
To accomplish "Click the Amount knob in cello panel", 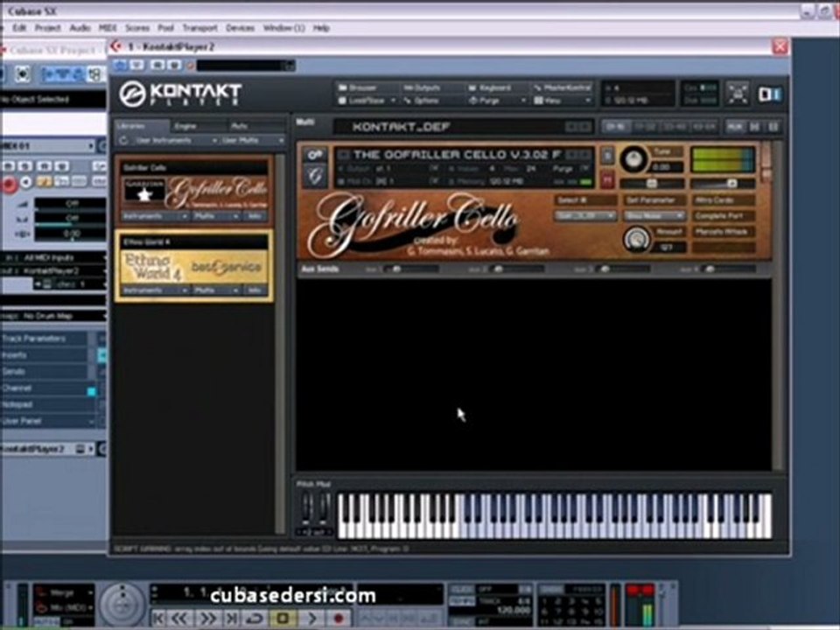I will pos(636,239).
